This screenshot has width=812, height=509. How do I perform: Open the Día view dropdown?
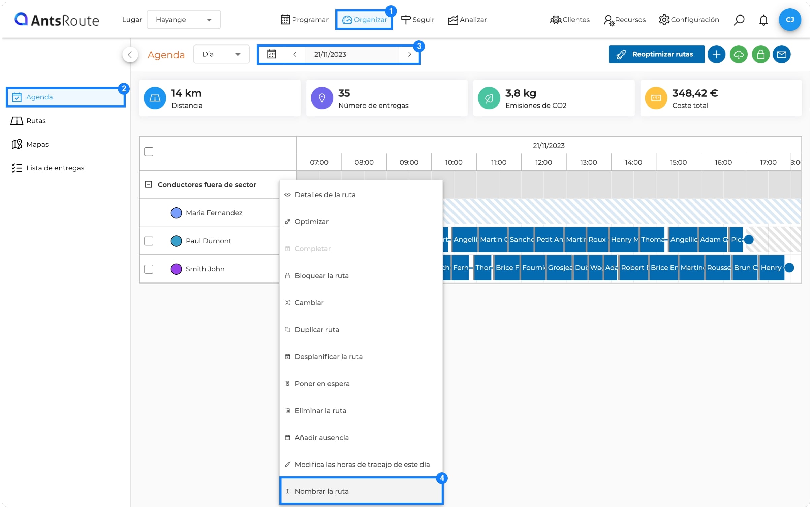click(221, 54)
